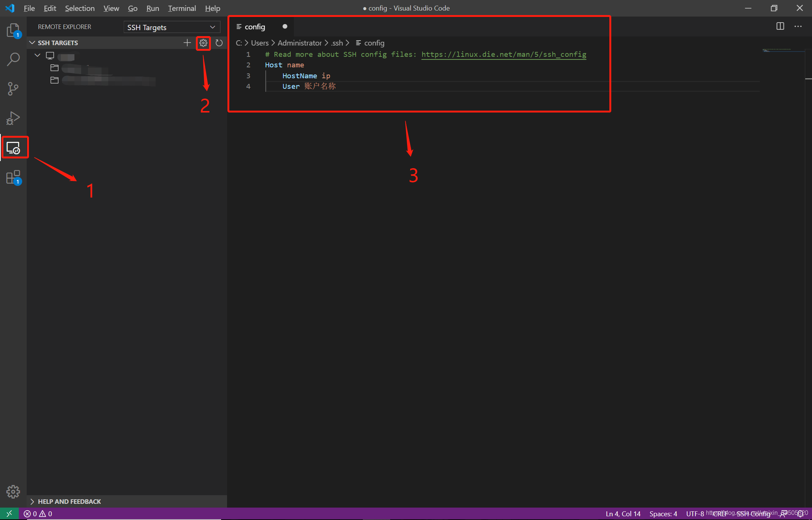Open the Go menu
The height and width of the screenshot is (520, 812).
point(133,8)
